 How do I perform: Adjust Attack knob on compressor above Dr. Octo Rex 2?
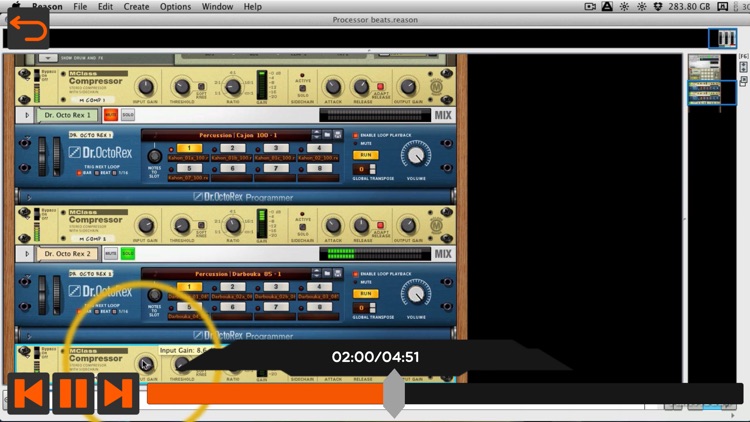[333, 226]
